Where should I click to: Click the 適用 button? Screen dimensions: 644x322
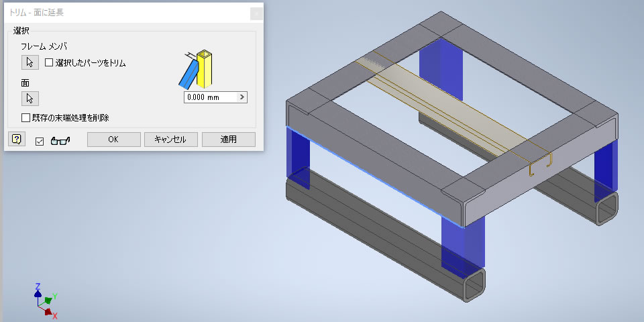click(228, 140)
